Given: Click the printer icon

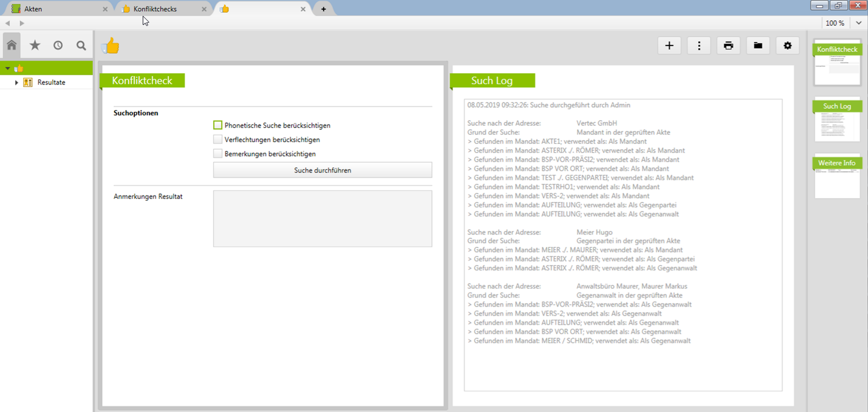Looking at the screenshot, I should click(728, 46).
